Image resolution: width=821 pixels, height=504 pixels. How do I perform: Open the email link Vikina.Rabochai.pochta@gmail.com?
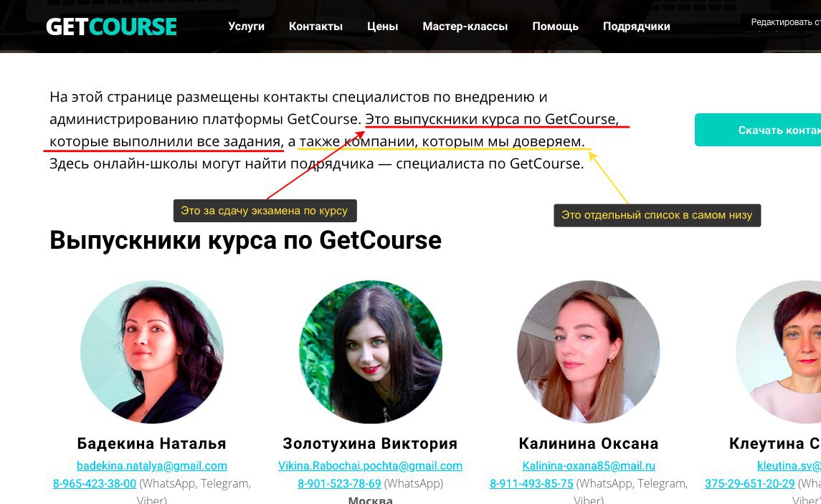pyautogui.click(x=370, y=465)
